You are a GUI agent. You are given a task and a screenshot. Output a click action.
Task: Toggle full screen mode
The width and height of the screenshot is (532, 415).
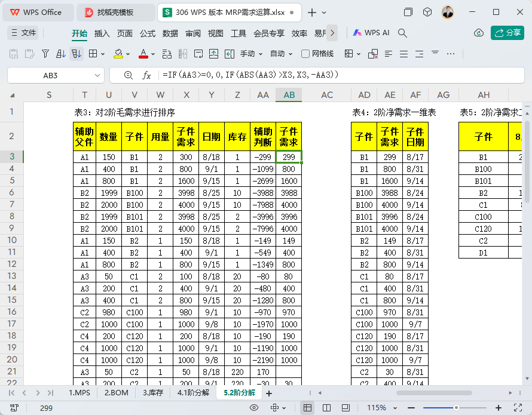pos(518,408)
